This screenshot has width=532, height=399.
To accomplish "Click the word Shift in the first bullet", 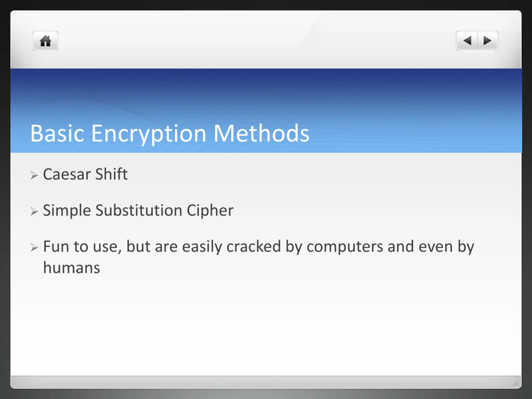I will 111,174.
